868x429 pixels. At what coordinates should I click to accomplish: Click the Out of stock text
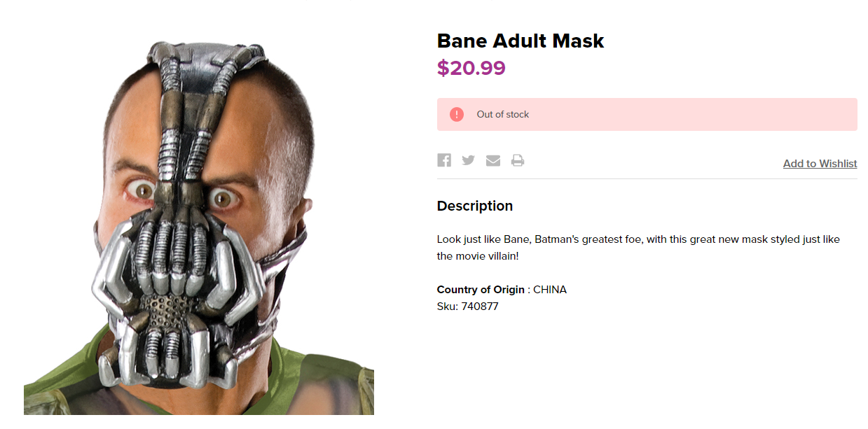pos(503,114)
